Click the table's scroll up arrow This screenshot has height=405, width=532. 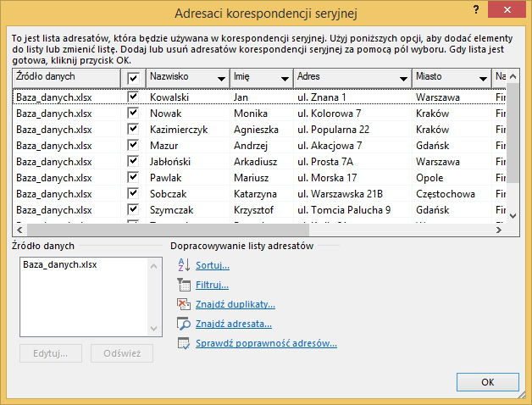[513, 77]
